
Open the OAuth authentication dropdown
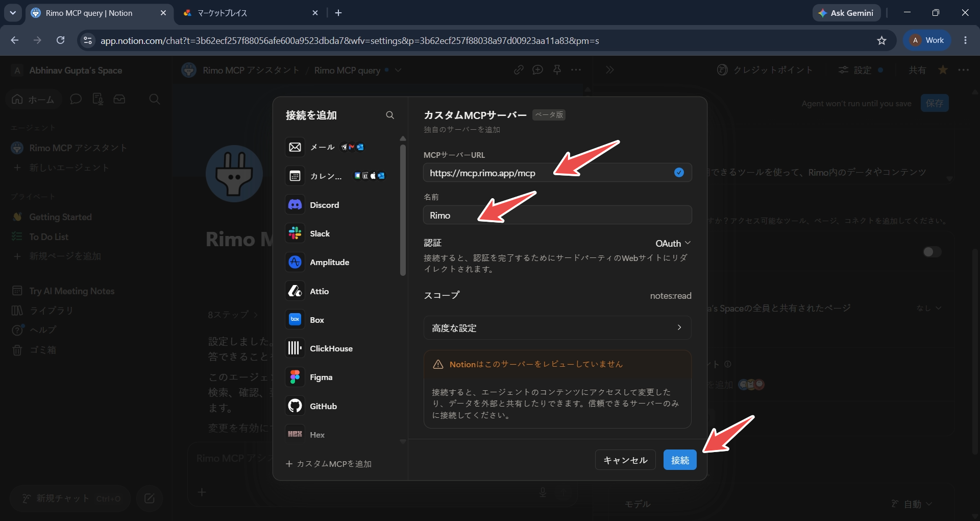point(673,243)
